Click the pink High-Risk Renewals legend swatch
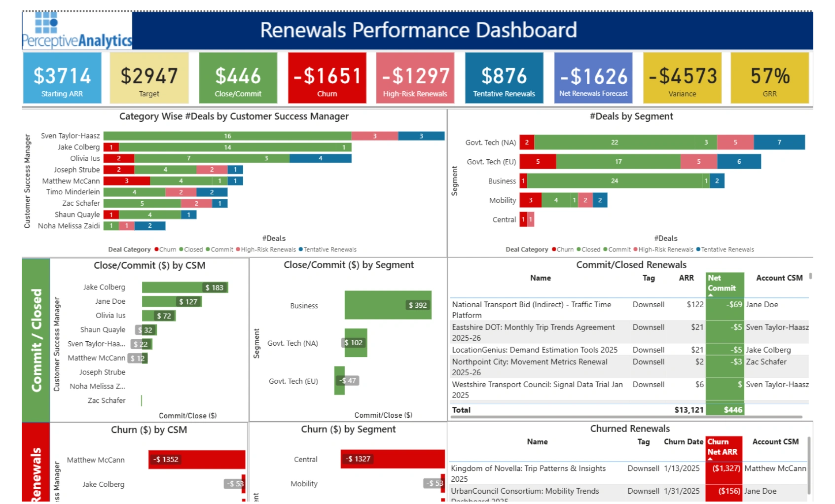Viewport: 835px width, 504px height. click(x=237, y=249)
